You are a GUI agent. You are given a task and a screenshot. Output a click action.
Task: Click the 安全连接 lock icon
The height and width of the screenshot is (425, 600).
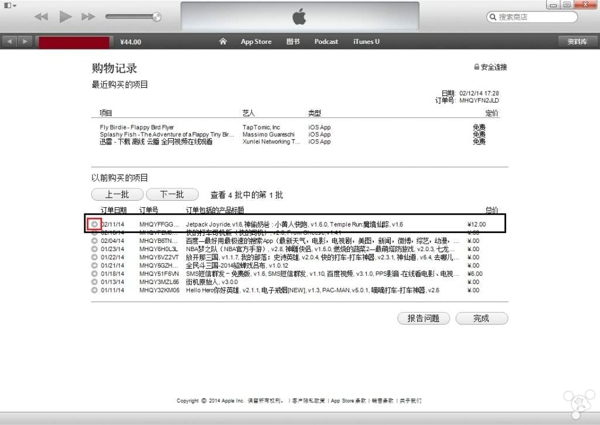pyautogui.click(x=476, y=67)
